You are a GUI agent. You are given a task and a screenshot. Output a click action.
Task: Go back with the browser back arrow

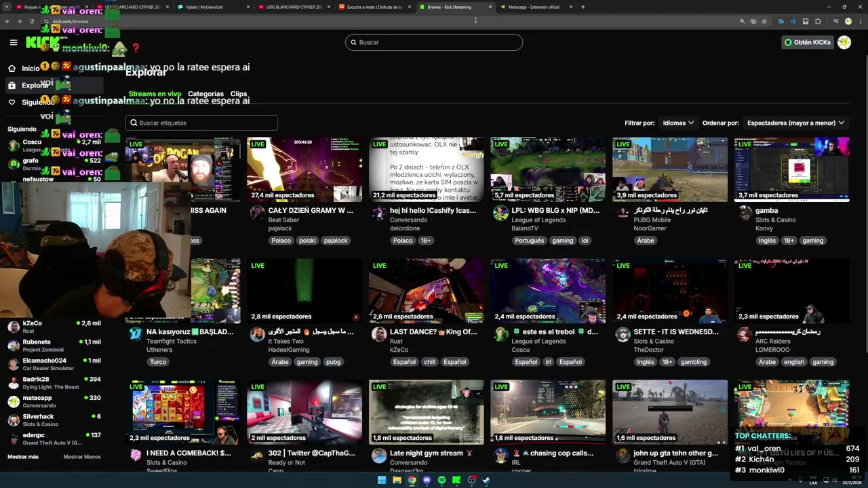(x=7, y=22)
